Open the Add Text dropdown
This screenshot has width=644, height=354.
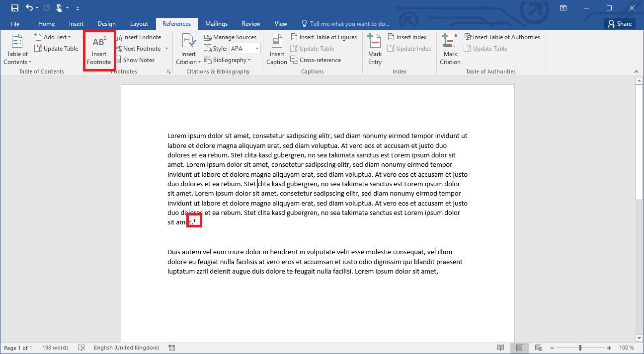53,37
